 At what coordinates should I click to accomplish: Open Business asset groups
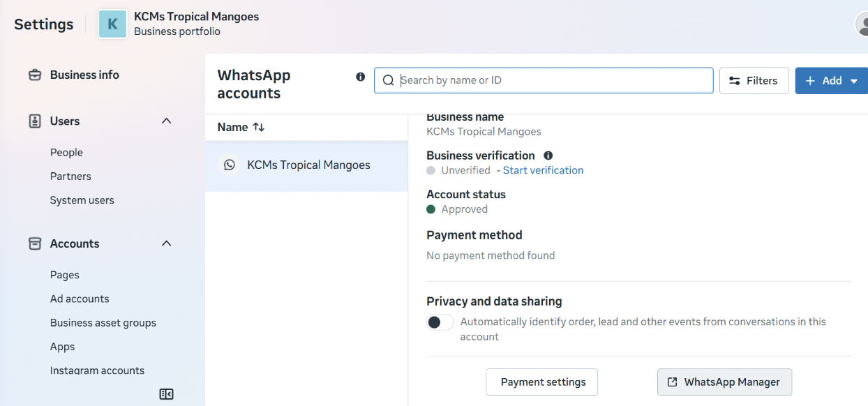[x=103, y=323]
